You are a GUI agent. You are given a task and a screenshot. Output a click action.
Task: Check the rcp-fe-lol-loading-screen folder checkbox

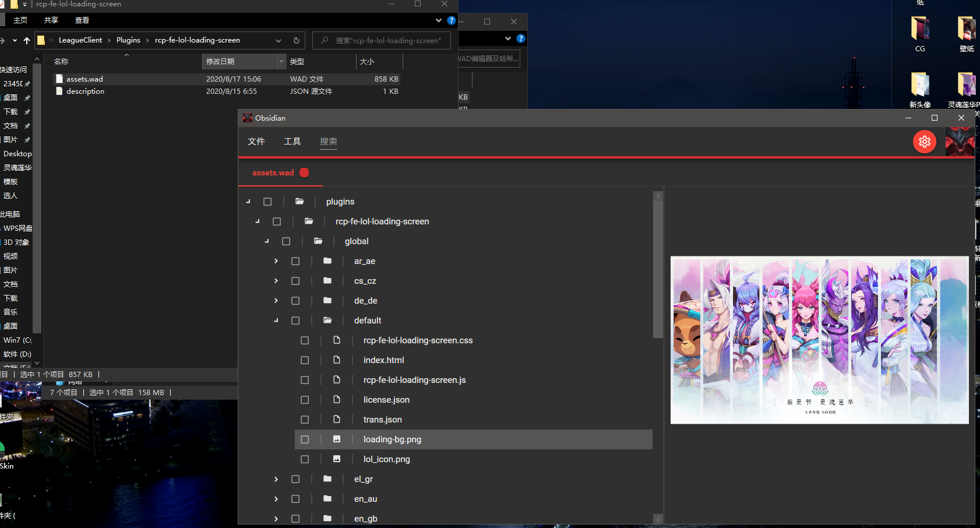coord(277,221)
